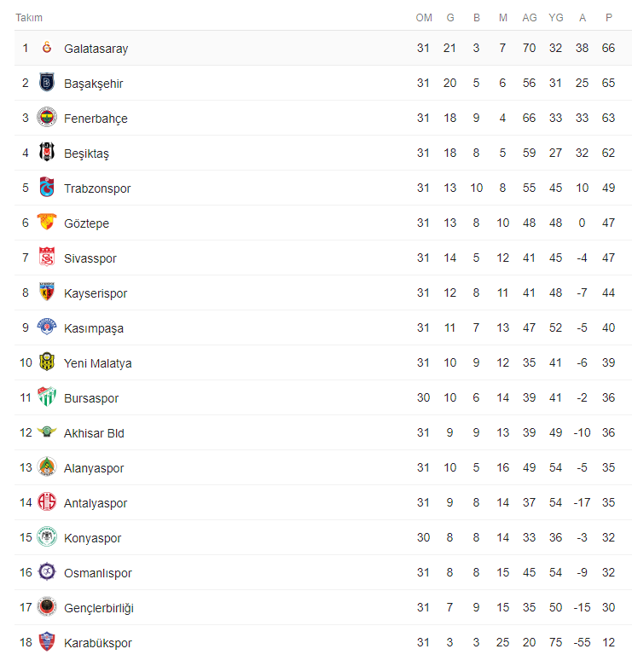The height and width of the screenshot is (672, 632).
Task: Click the Başakşehir team crest
Action: [x=47, y=84]
